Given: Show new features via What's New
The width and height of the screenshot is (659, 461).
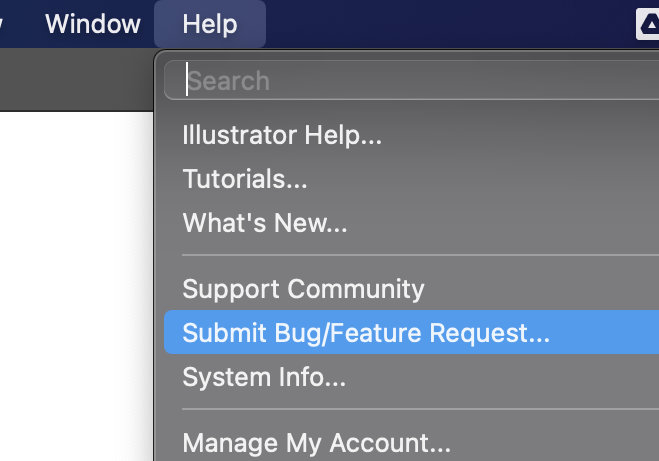Looking at the screenshot, I should (265, 223).
